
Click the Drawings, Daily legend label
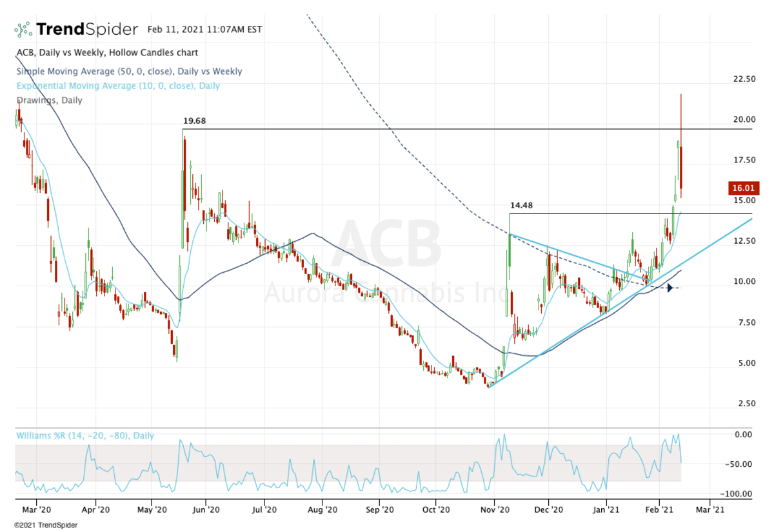(48, 100)
